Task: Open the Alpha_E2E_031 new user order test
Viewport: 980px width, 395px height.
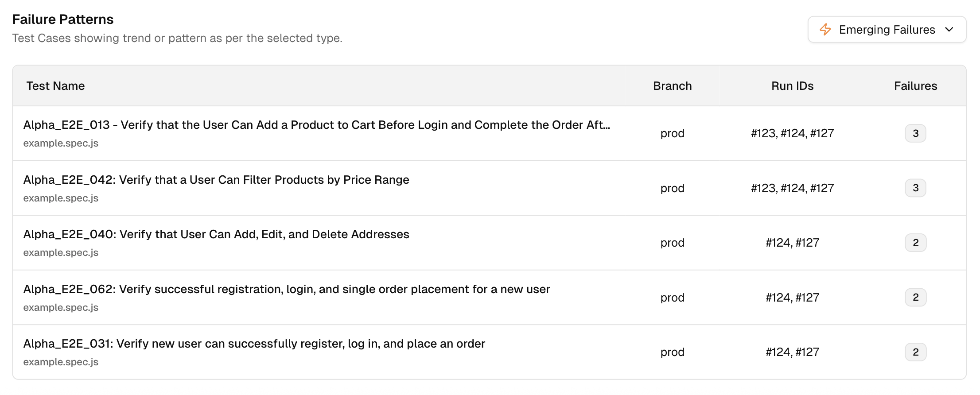Action: click(254, 344)
